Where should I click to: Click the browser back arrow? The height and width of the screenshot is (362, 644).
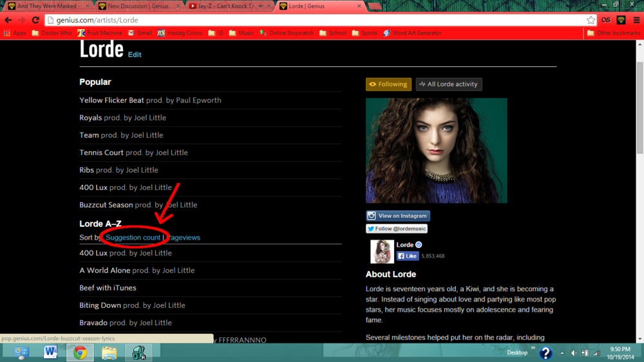[8, 20]
